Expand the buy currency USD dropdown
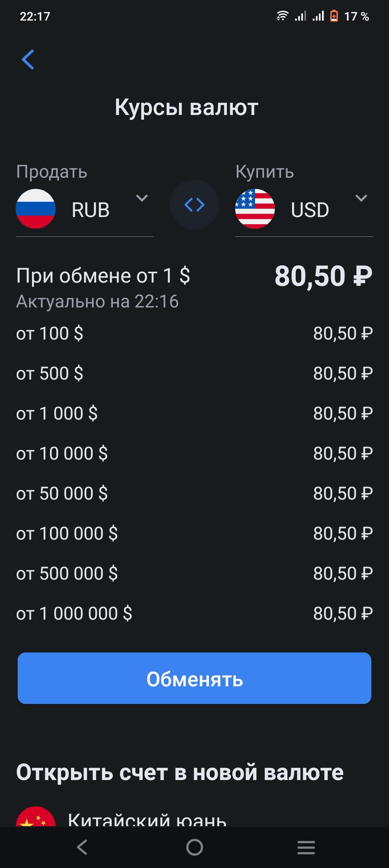 tap(361, 198)
